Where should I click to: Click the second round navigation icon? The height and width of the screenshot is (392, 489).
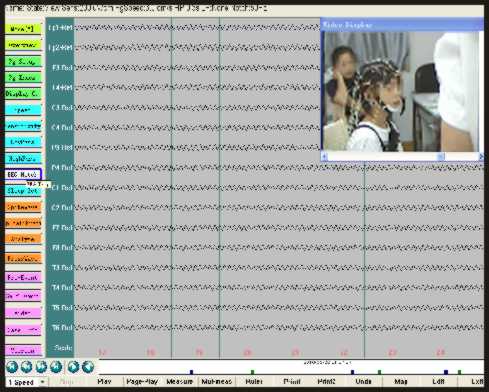(27, 367)
